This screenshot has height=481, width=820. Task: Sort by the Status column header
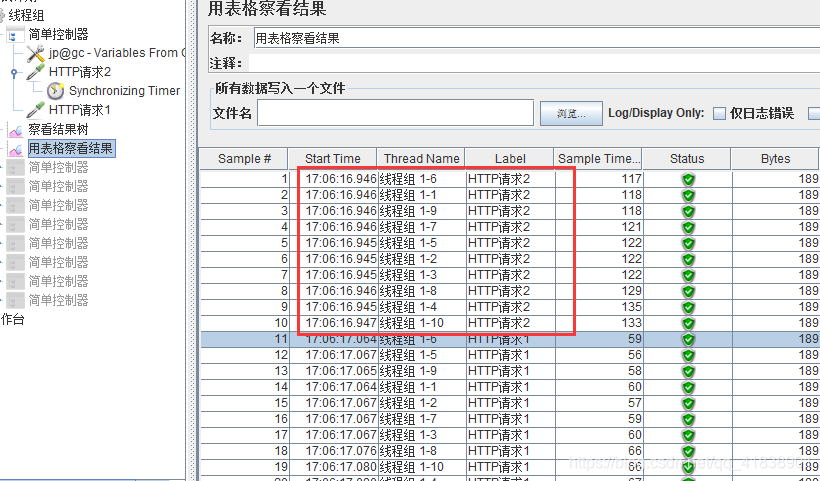[687, 158]
